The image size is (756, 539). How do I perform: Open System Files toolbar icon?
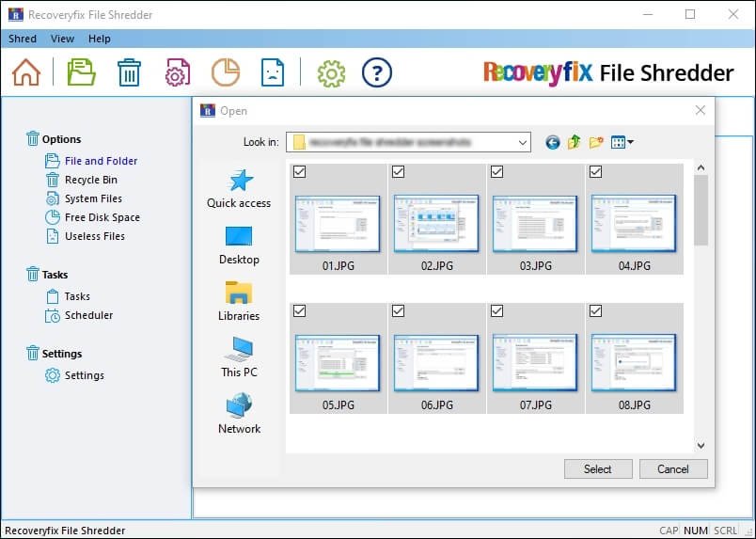(x=178, y=72)
